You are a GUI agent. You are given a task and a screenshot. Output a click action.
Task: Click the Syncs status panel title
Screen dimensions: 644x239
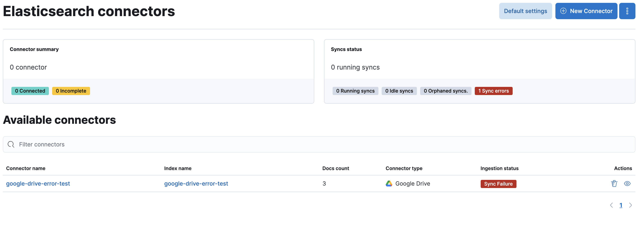click(346, 49)
